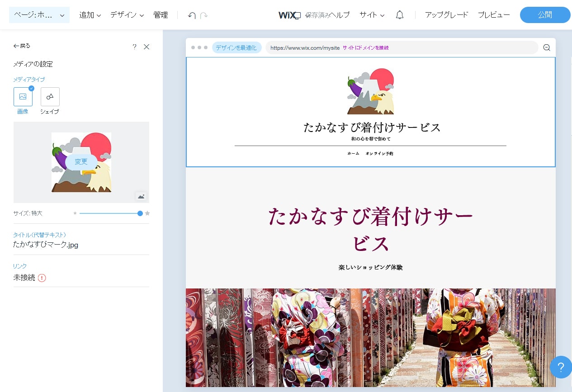Click the site header logo image
Image resolution: width=572 pixels, height=392 pixels.
371,91
